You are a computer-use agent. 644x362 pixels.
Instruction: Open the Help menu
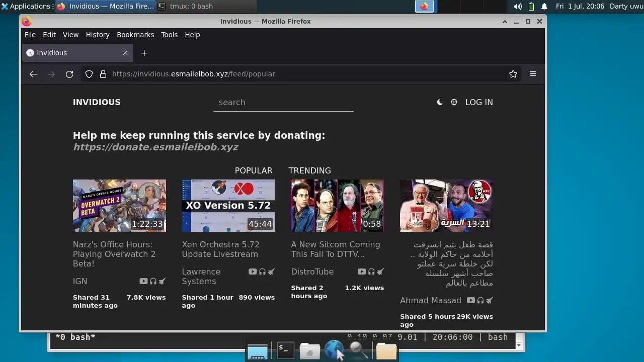click(x=192, y=35)
